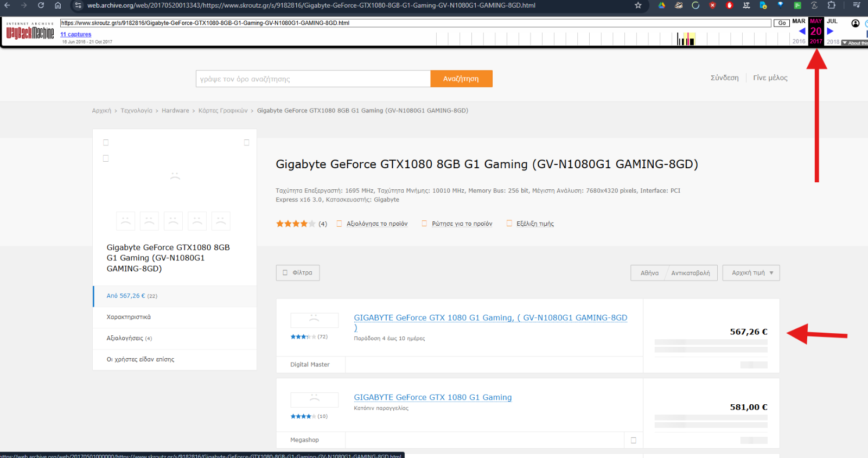Jump to JUL capture month
This screenshot has height=458, width=868.
click(x=832, y=21)
